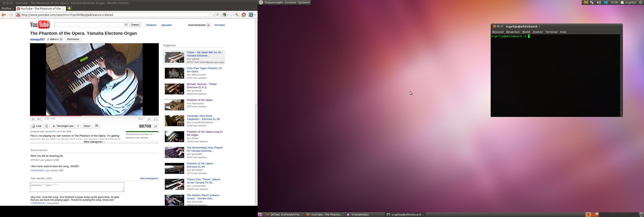Open Michael Jackson Thriller video thumbnail
The height and width of the screenshot is (217, 644).
pos(174,89)
